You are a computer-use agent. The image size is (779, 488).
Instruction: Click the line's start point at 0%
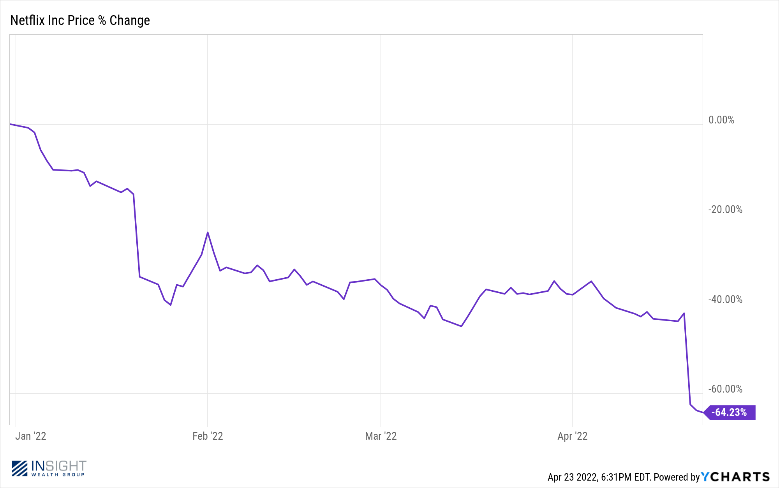pos(10,124)
